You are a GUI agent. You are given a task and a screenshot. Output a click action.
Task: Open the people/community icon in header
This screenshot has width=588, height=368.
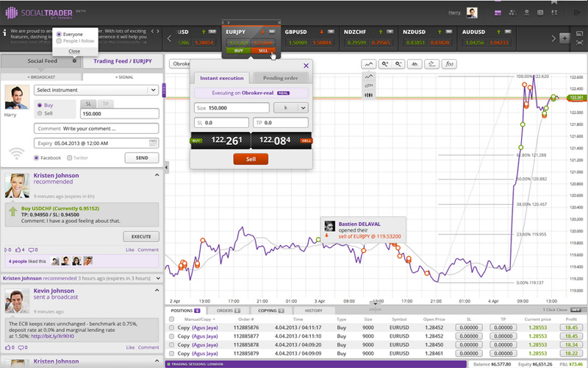click(x=512, y=13)
